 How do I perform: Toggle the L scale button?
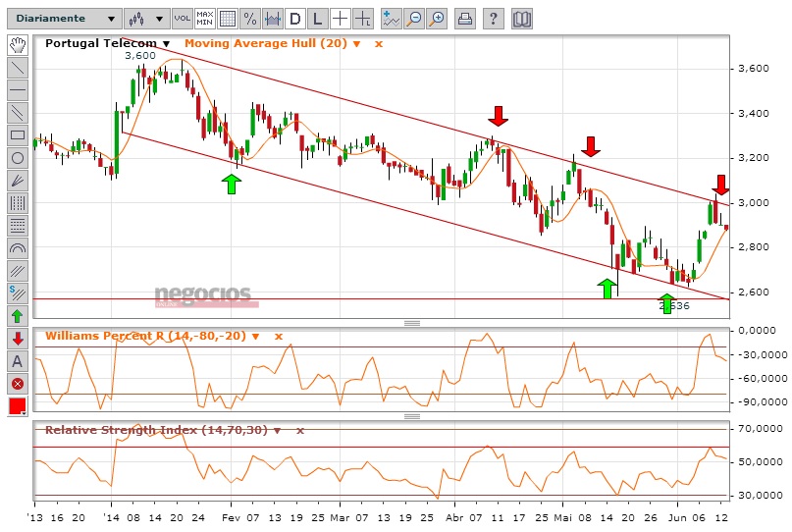coord(318,19)
